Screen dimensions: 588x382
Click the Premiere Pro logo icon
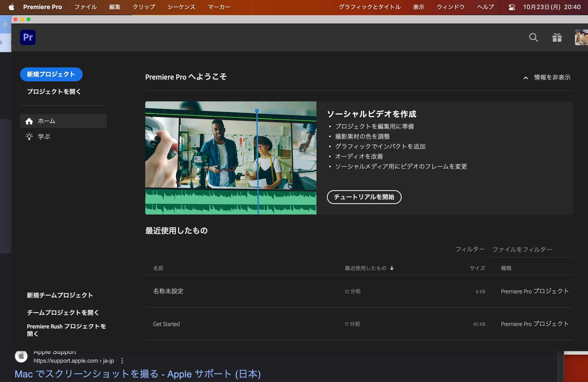pos(28,37)
